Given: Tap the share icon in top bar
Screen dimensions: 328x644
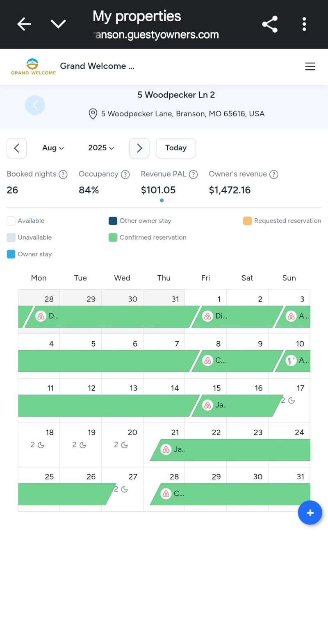Looking at the screenshot, I should click(270, 24).
